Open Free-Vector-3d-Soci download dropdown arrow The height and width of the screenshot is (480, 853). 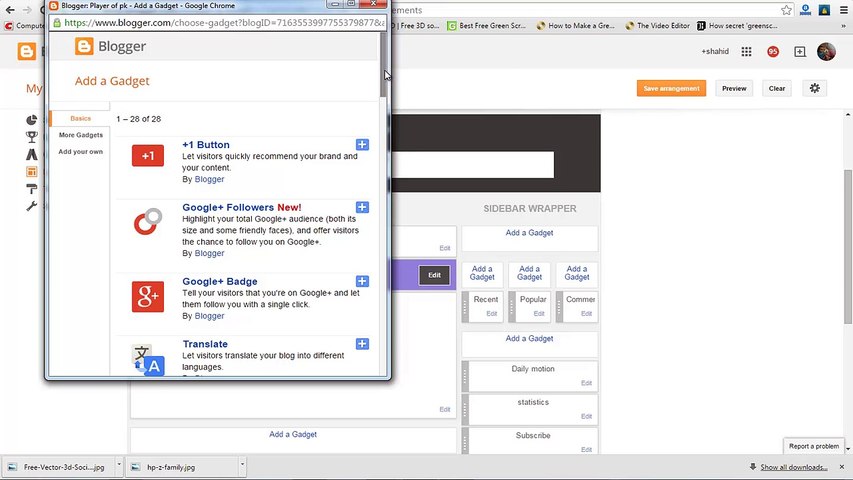click(119, 466)
